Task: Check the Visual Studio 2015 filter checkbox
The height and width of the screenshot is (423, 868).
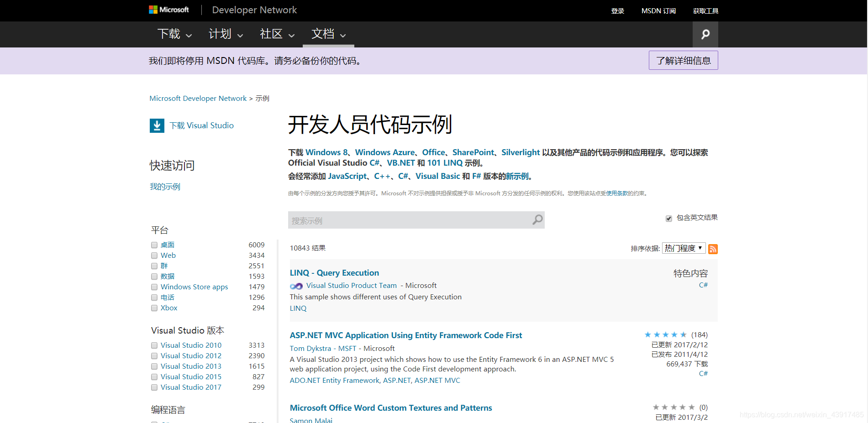Action: [154, 377]
